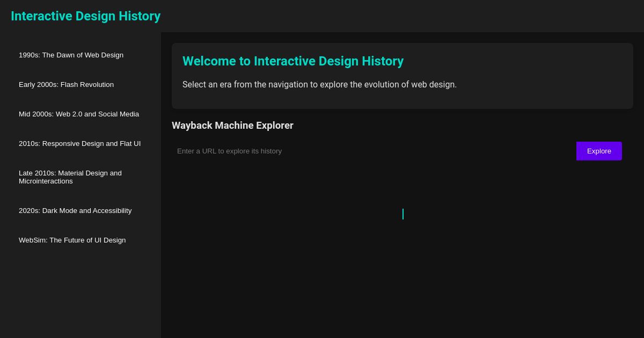Open "1990s: The Dawn of Web Design" era
The width and height of the screenshot is (644, 338).
pos(71,55)
